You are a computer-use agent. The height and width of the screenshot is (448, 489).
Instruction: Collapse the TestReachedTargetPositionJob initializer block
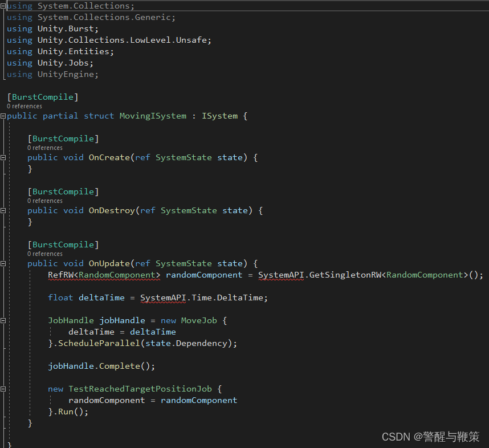pos(2,389)
